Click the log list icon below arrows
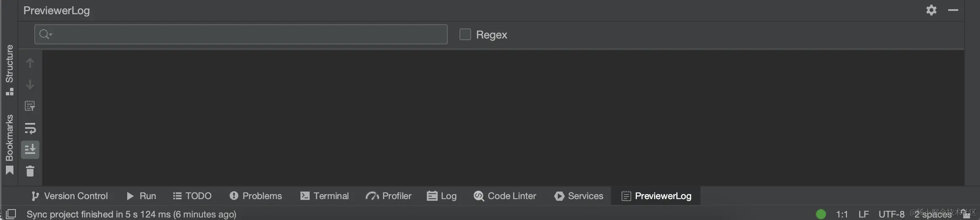Viewport: 980px width, 220px height. tap(30, 106)
